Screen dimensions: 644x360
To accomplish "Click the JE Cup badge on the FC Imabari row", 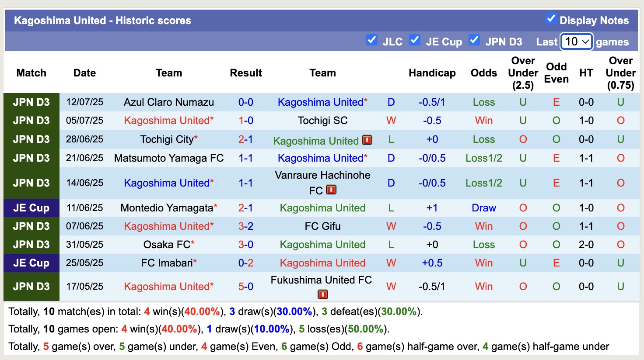I will 31,263.
